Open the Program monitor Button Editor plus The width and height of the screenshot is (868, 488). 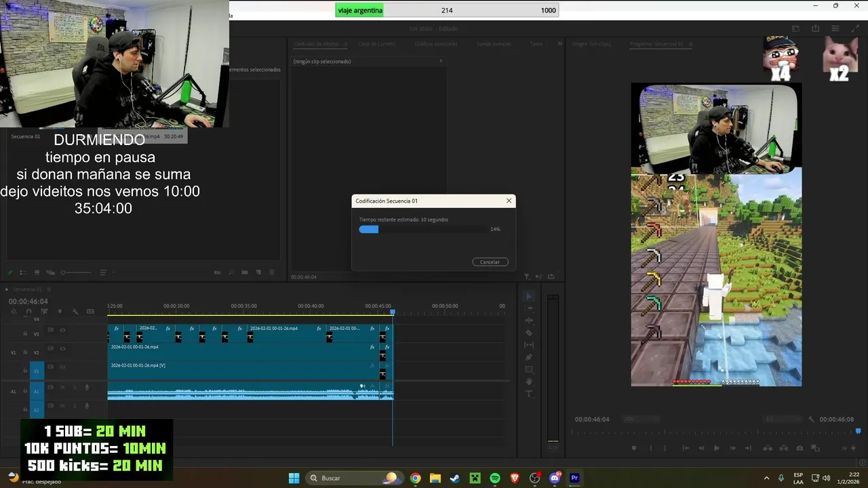854,448
